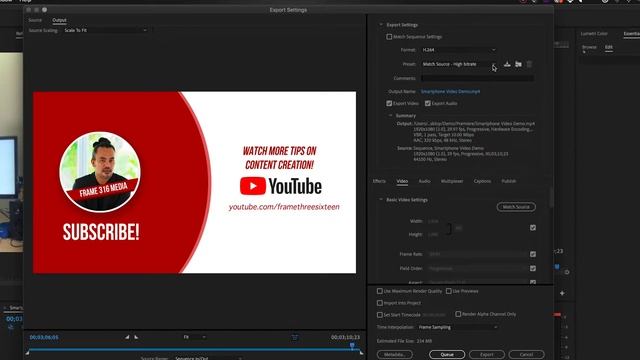This screenshot has height=360, width=640.
Task: Click the plus icon in the background panel
Action: click(562, 293)
